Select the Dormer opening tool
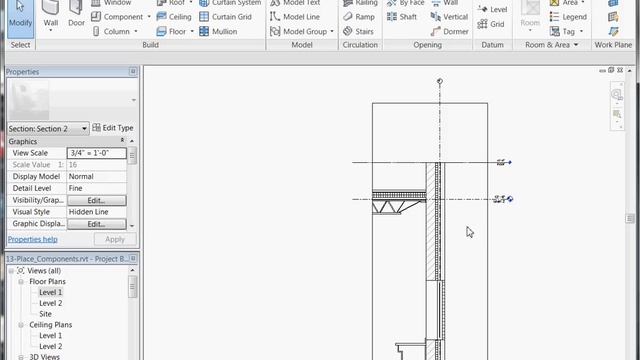Viewport: 640px width, 360px height. click(x=449, y=31)
